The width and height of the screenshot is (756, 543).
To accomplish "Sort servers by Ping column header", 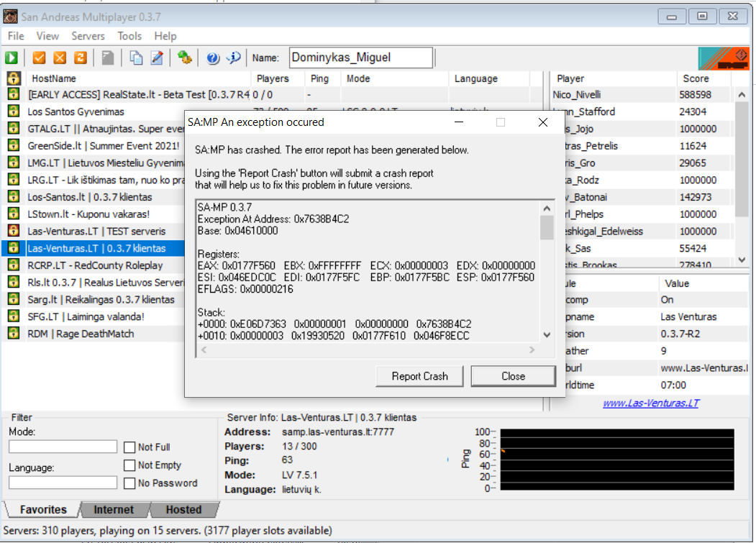I will (x=322, y=78).
